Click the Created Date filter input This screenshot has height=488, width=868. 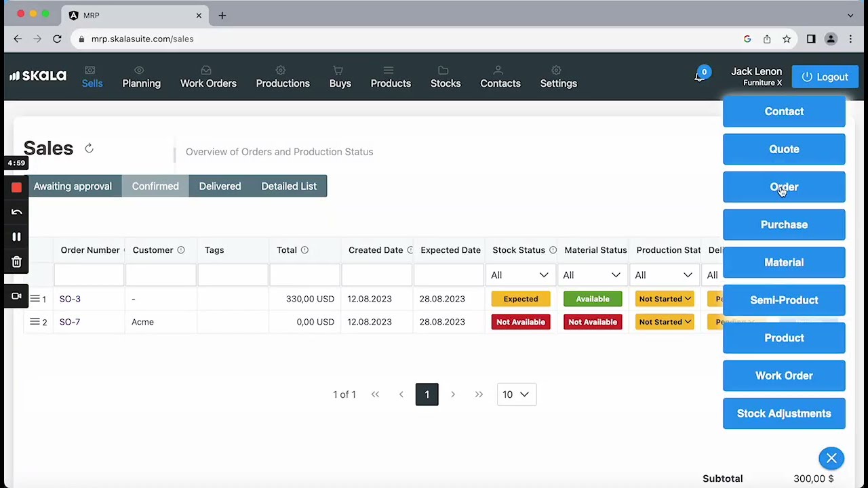click(376, 275)
